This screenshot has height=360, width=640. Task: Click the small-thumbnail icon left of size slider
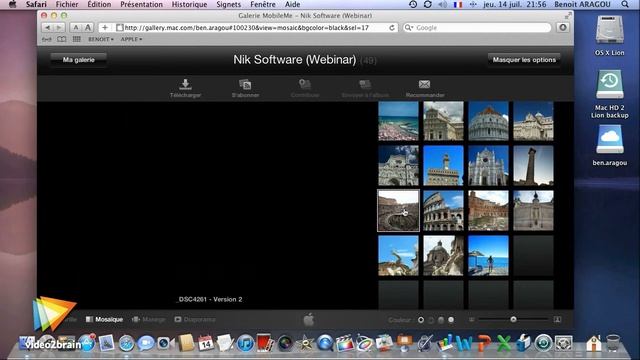472,320
